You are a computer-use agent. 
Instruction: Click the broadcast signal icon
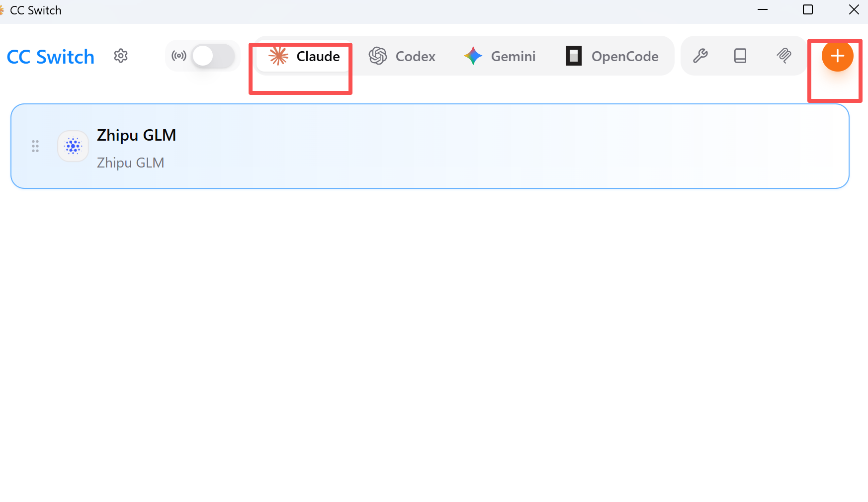179,56
